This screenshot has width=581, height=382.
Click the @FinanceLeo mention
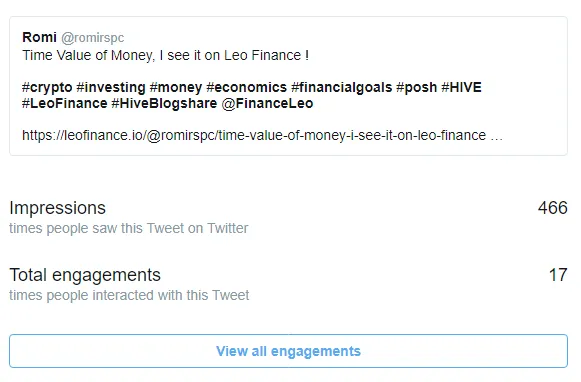point(267,103)
